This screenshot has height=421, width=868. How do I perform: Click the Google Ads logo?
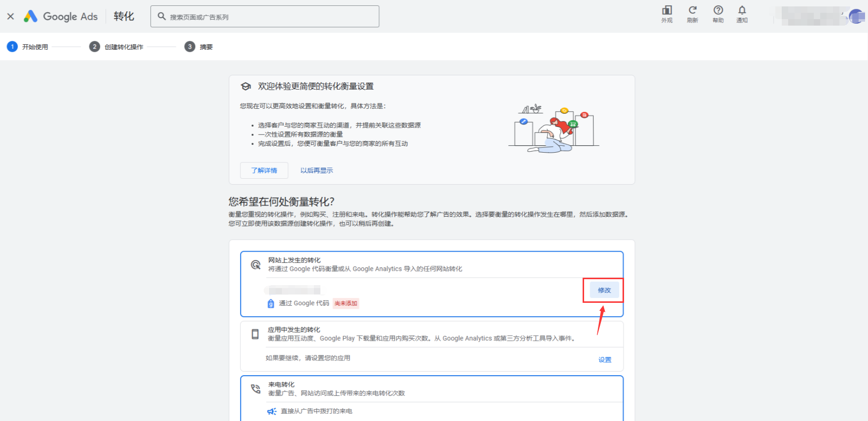(61, 16)
